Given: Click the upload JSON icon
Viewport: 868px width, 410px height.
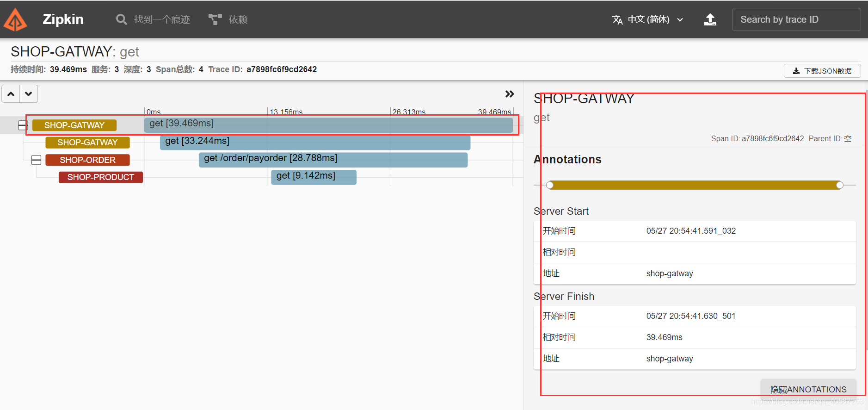Looking at the screenshot, I should 710,19.
